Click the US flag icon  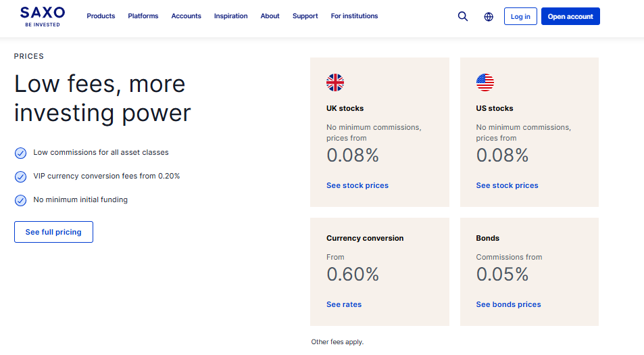[485, 82]
